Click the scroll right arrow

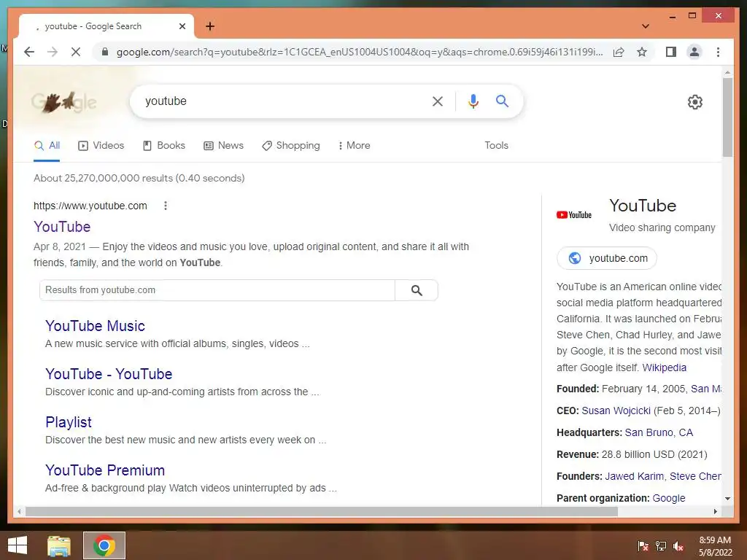tap(715, 512)
